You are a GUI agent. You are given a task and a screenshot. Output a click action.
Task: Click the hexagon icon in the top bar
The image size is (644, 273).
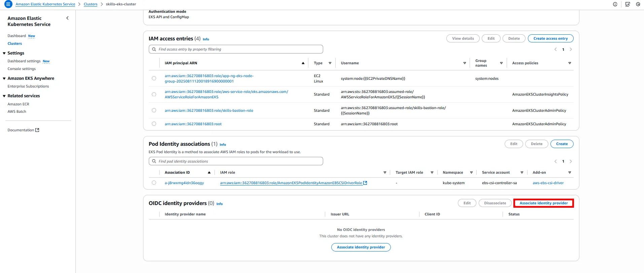point(638,4)
